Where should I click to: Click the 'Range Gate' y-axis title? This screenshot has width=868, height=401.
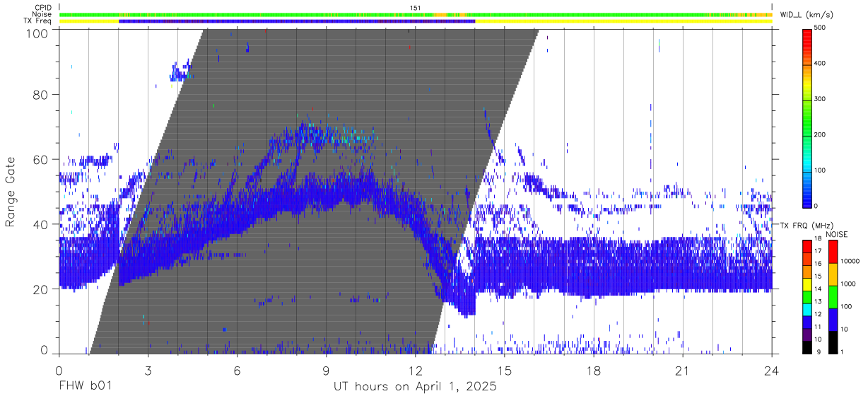click(x=11, y=192)
